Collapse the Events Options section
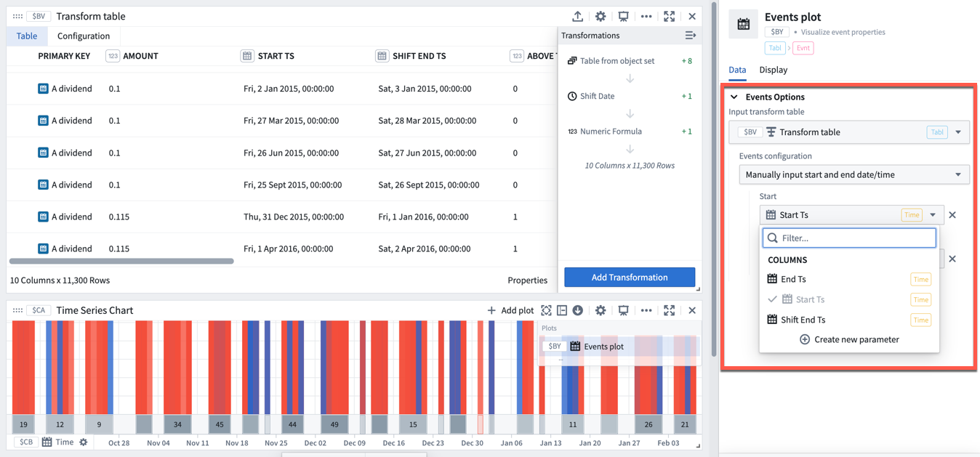The width and height of the screenshot is (980, 457). 734,97
